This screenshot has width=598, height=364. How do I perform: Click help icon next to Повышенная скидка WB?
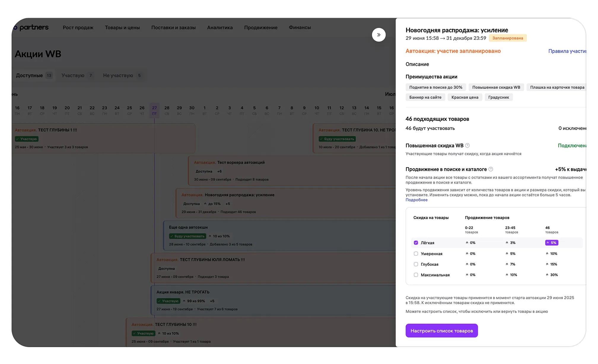click(x=467, y=145)
